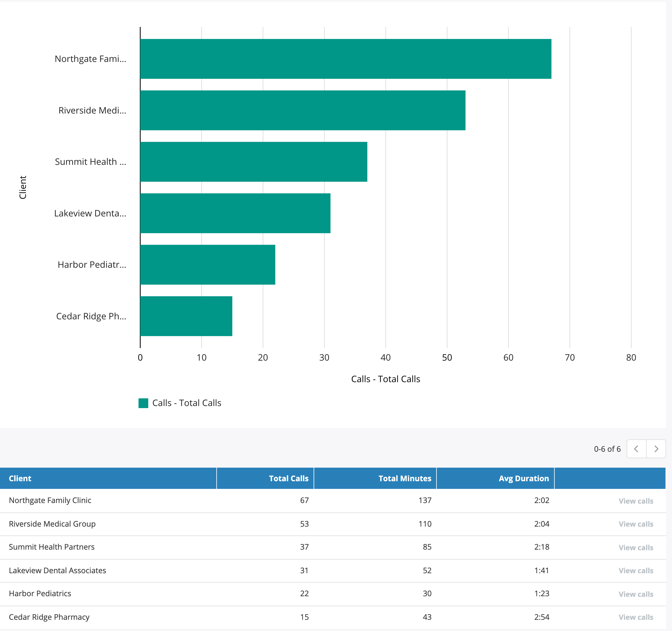View calls for Summit Health Partners
Screen dimensions: 672x631
coord(636,548)
